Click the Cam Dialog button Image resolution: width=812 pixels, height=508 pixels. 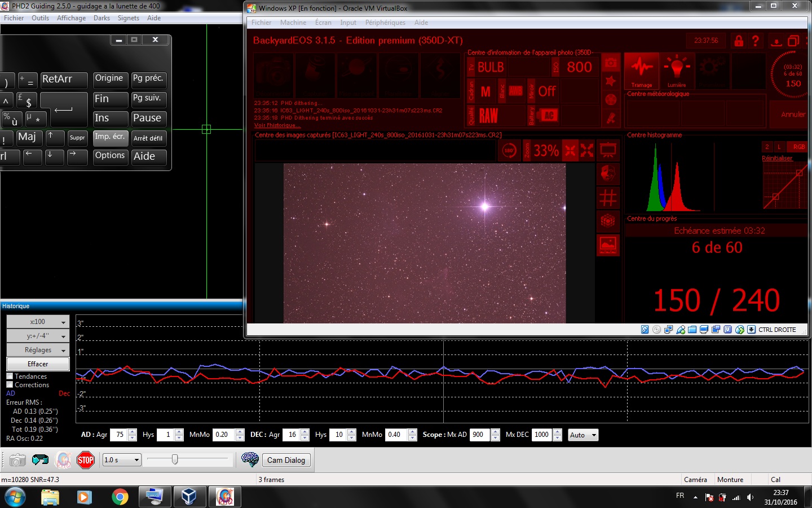[x=286, y=460]
